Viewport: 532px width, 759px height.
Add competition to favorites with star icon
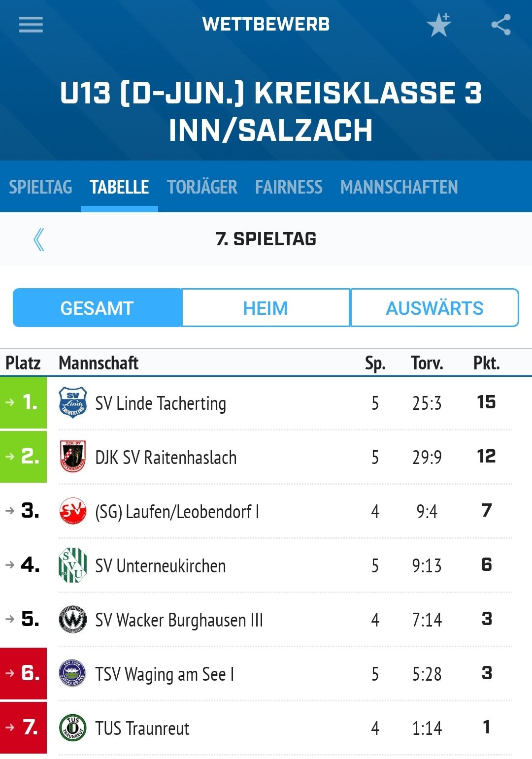(x=438, y=25)
